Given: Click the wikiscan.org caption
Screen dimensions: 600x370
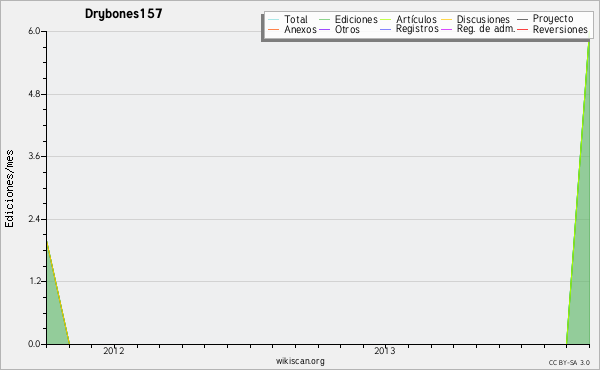Looking at the screenshot, I should [300, 361].
